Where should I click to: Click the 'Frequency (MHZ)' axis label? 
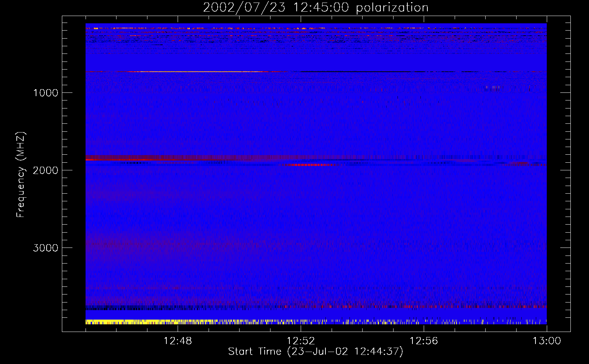[x=21, y=175]
